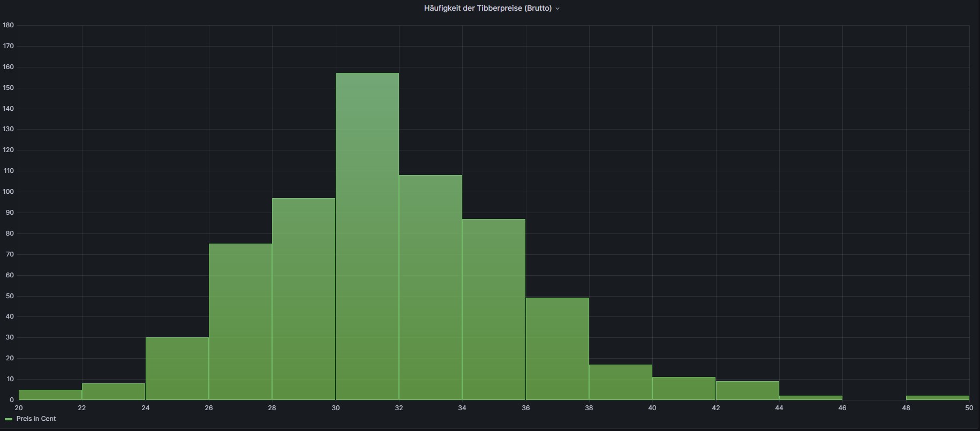Click the y-axis label 150
The width and height of the screenshot is (980, 431).
pos(8,88)
